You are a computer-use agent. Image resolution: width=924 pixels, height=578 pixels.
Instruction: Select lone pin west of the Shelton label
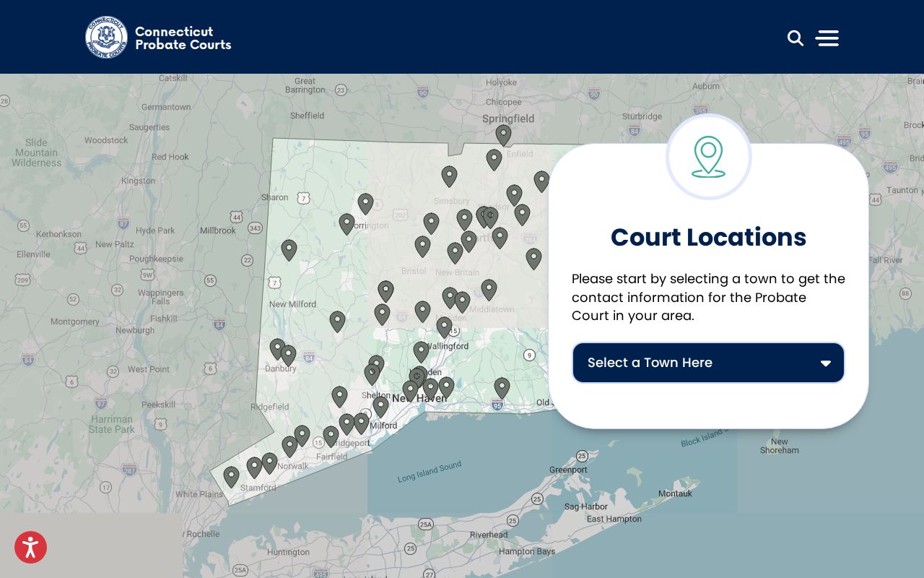click(x=339, y=397)
